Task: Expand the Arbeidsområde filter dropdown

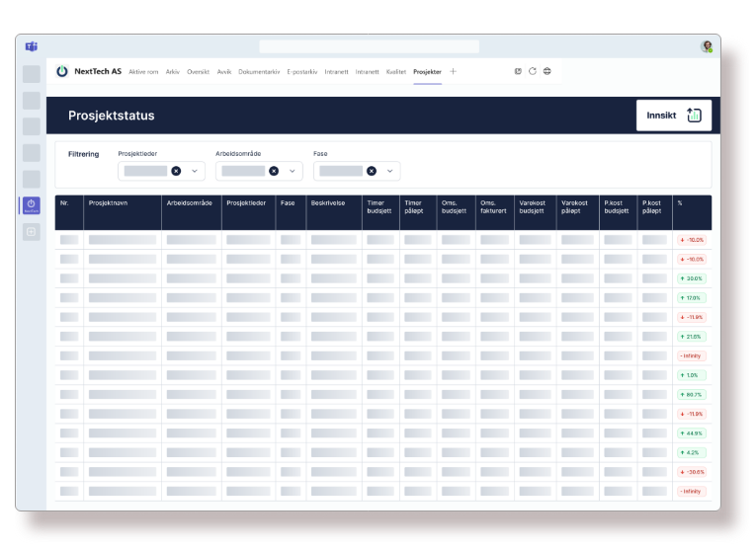Action: [293, 171]
